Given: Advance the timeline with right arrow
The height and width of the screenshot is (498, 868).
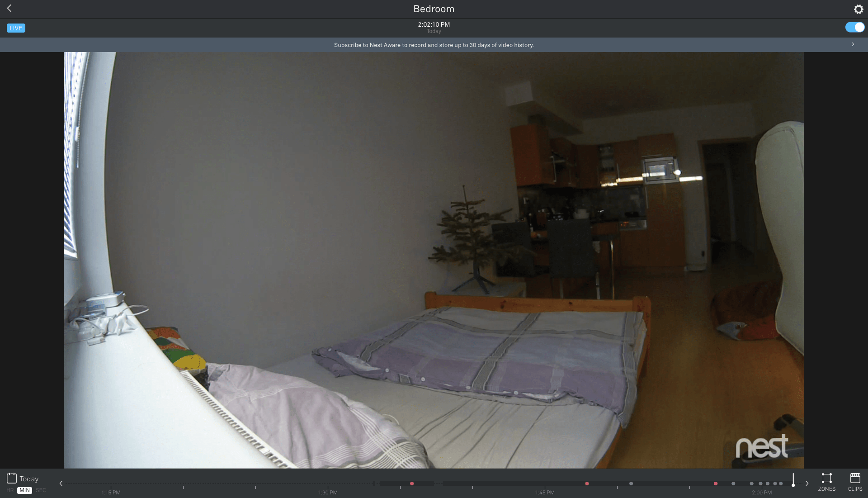Looking at the screenshot, I should pyautogui.click(x=807, y=484).
